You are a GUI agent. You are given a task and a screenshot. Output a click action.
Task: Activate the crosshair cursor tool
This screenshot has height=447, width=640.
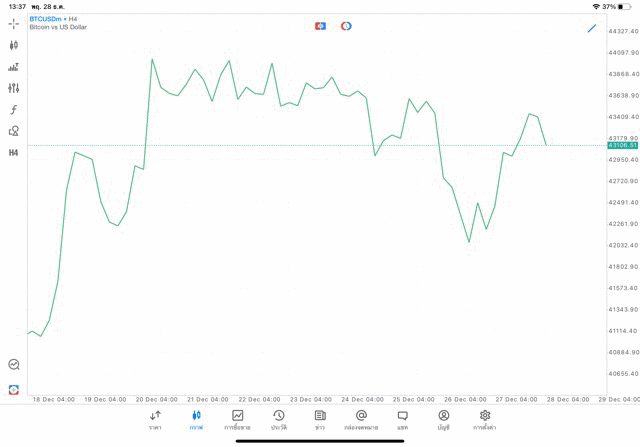click(x=14, y=23)
